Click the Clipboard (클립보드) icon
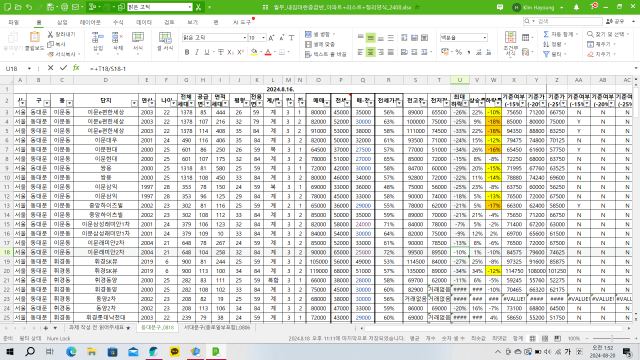Viewport: 640px width, 360px height. click(35, 41)
